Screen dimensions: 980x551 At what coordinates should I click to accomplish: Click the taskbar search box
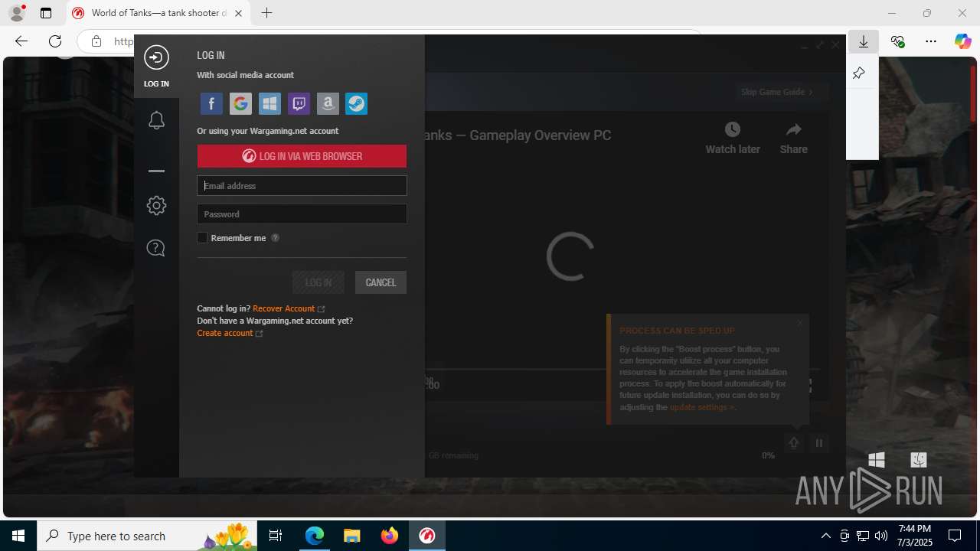click(149, 536)
